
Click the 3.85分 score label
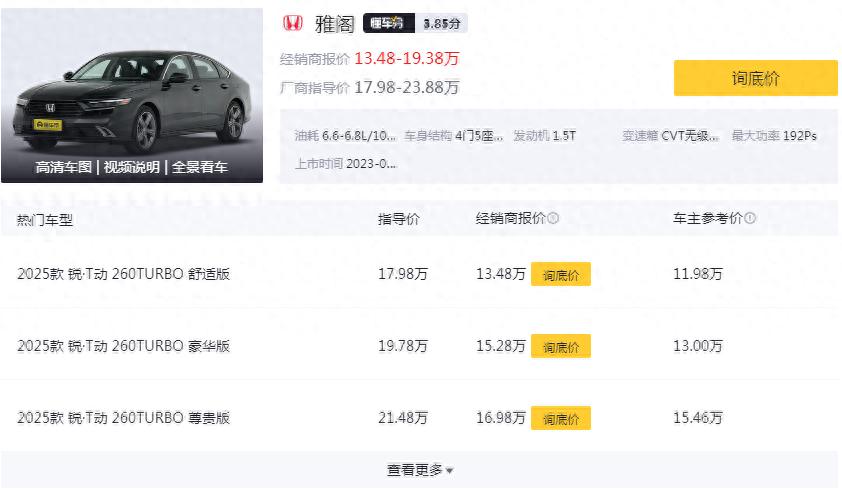pyautogui.click(x=440, y=23)
